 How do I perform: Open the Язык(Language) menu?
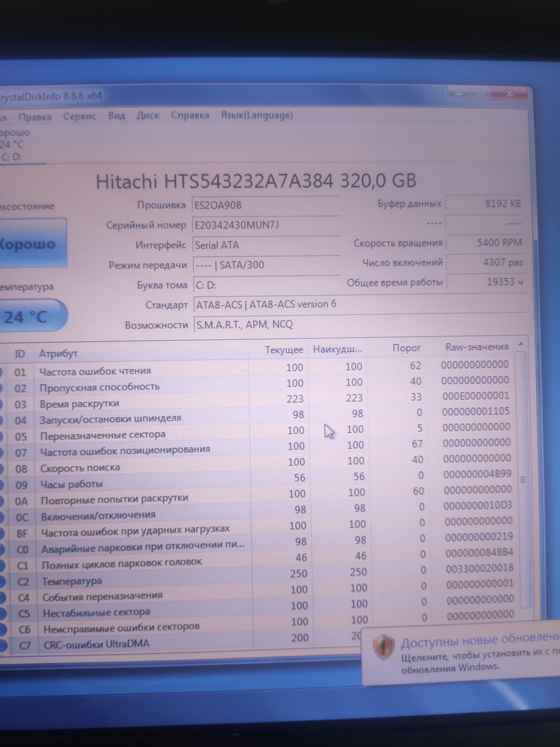pyautogui.click(x=256, y=115)
